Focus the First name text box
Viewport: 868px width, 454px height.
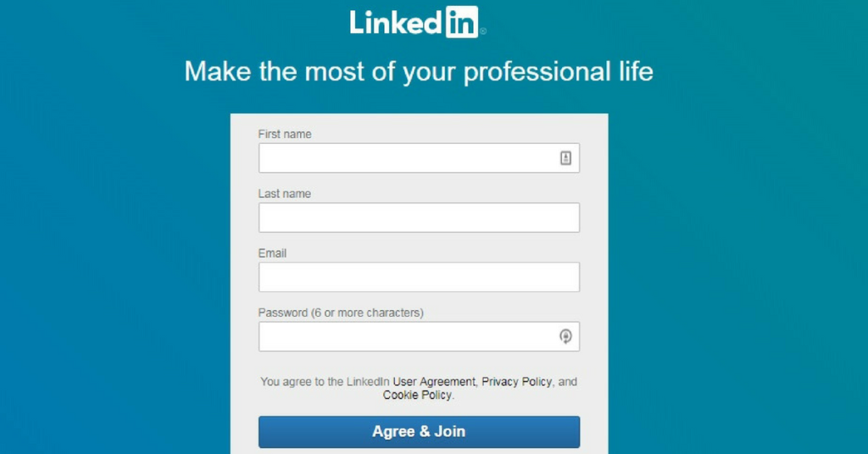[x=419, y=158]
